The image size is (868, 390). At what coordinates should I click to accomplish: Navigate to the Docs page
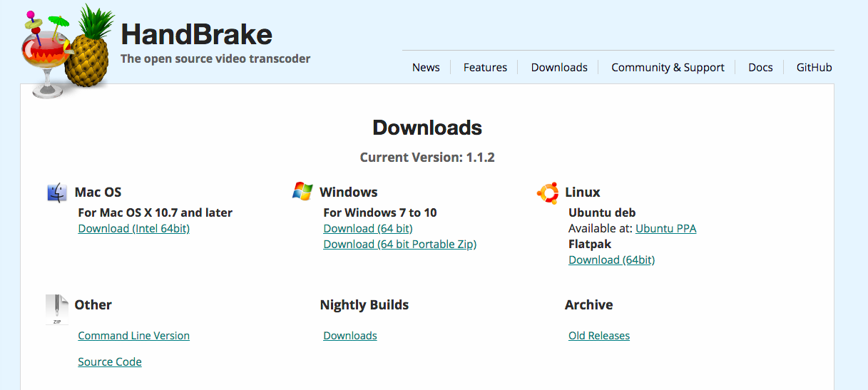[760, 68]
